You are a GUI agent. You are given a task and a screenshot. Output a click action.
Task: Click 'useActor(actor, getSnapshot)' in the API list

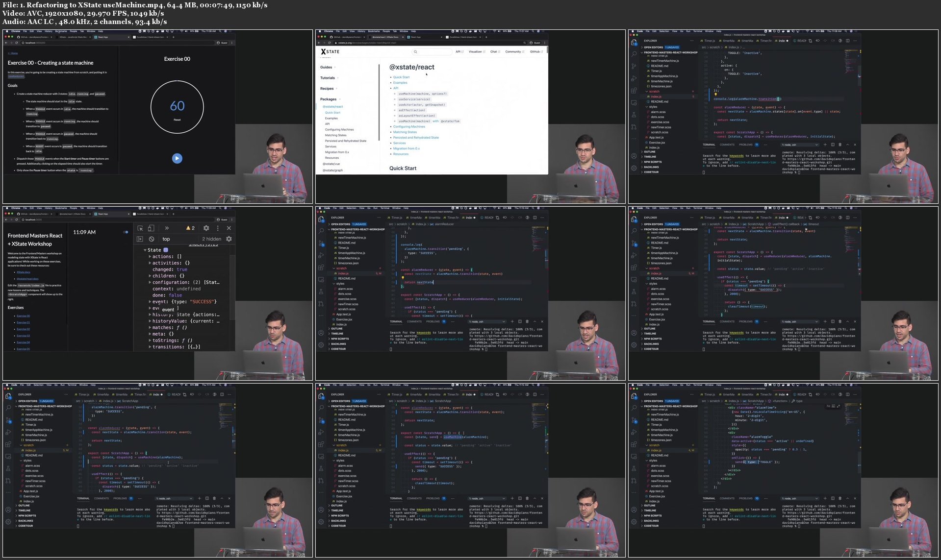pyautogui.click(x=422, y=104)
